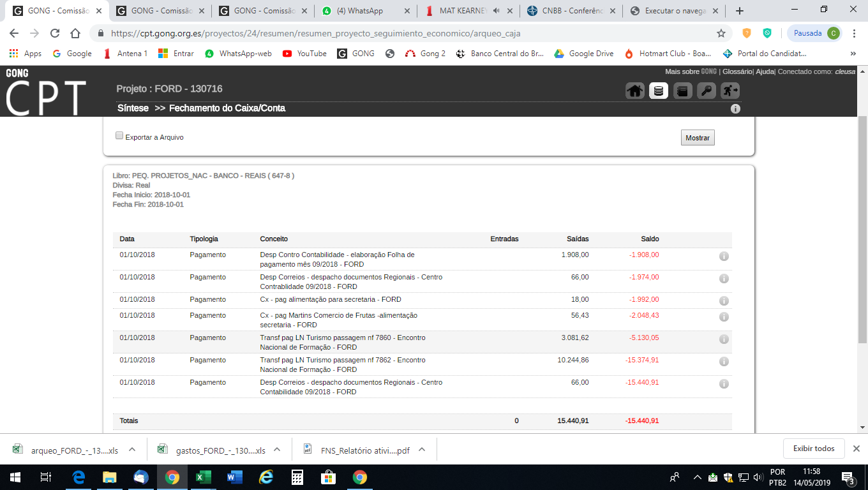Open info icon for Cx pag alimentação row

click(x=724, y=301)
